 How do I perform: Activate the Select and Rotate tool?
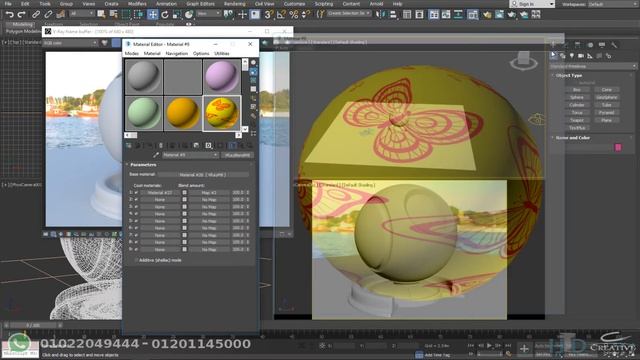tap(164, 14)
